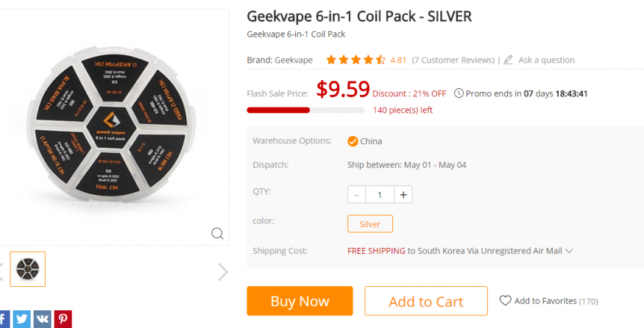Expand the shipping method dropdown arrow
This screenshot has height=328, width=644.
coord(569,251)
